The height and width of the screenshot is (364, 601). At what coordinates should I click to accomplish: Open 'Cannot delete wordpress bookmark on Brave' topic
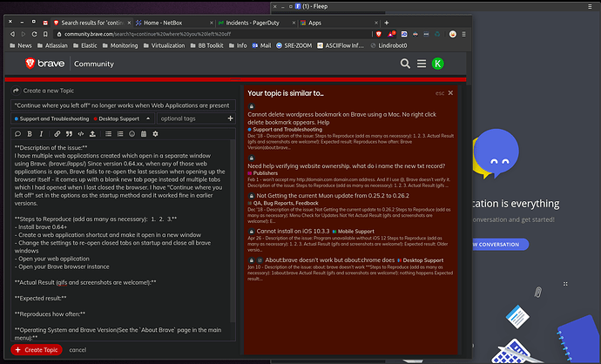(342, 118)
